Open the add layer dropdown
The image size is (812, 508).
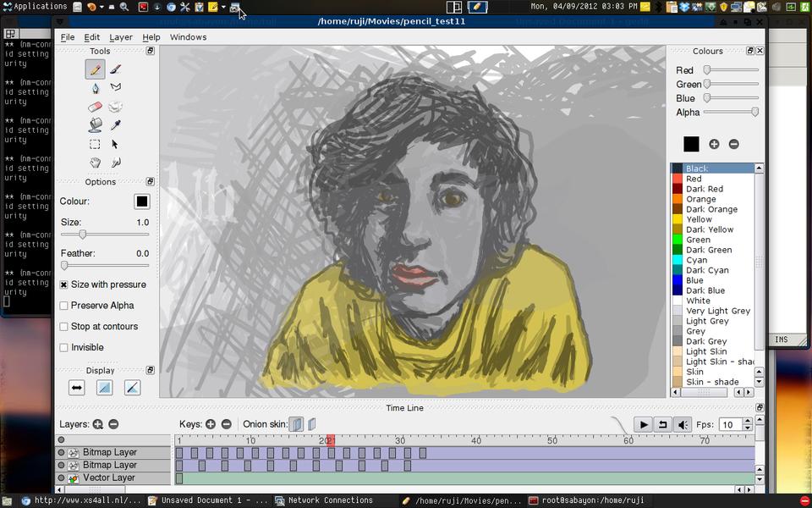98,424
